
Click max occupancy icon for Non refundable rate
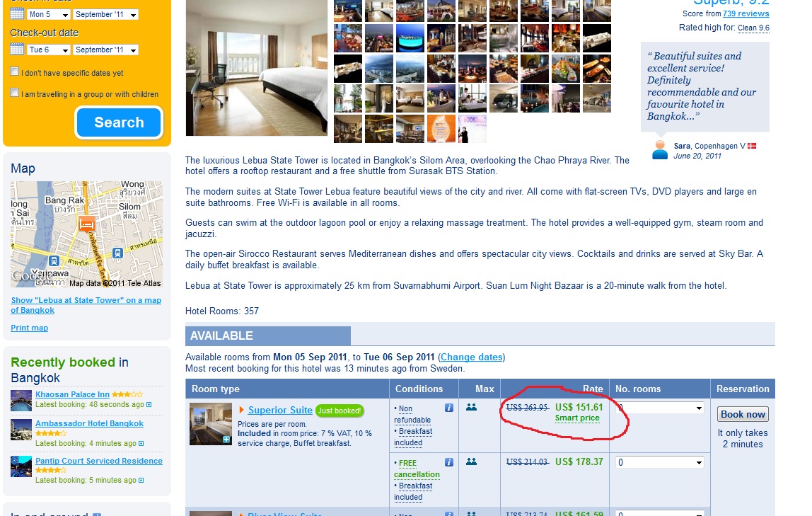point(471,408)
